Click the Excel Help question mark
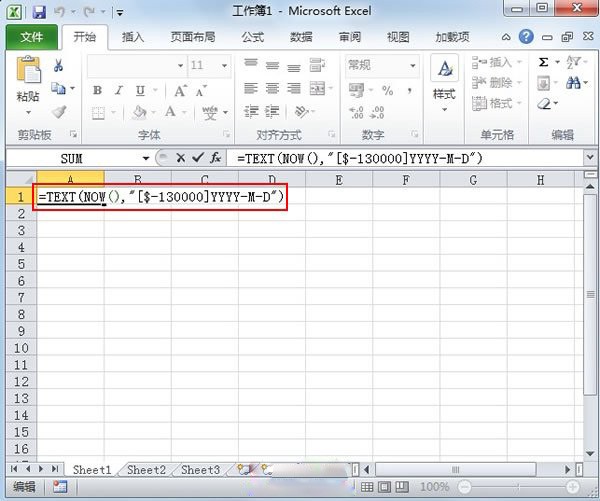Viewport: 600px width, 501px height. tap(526, 37)
